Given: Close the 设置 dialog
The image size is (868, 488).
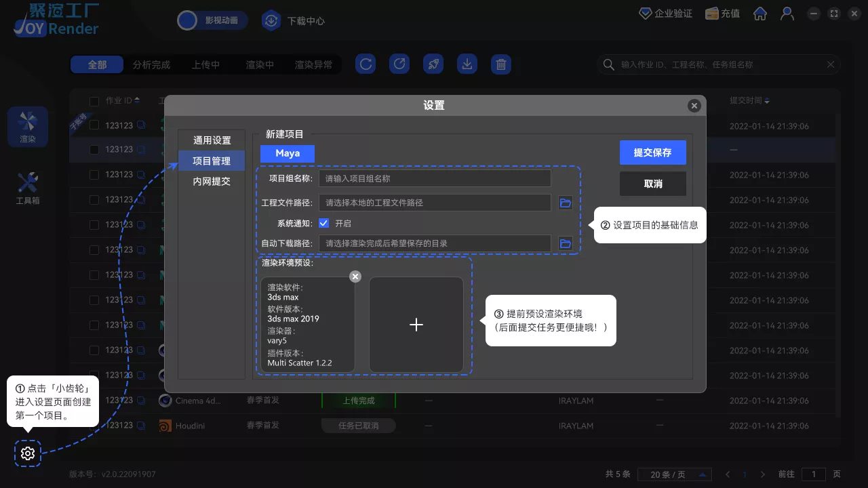Looking at the screenshot, I should coord(694,106).
